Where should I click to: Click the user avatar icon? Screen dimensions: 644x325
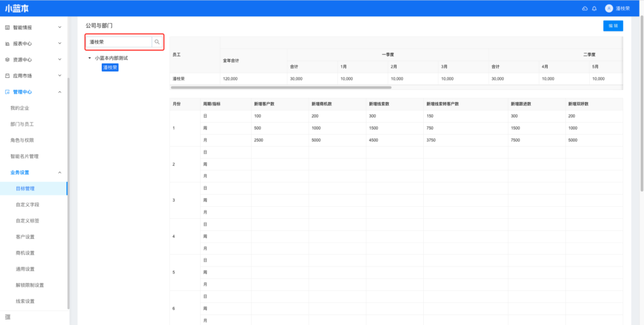tap(609, 8)
